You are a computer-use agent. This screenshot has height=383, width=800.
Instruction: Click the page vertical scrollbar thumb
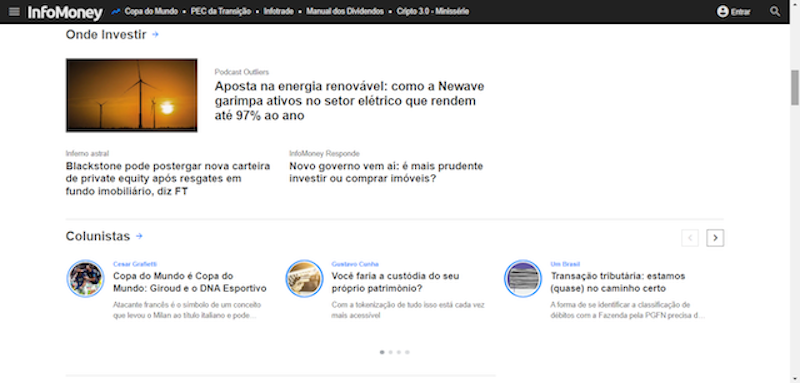(795, 88)
